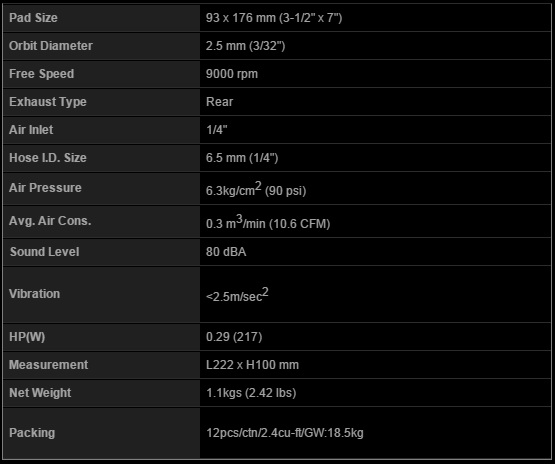
Task: Select the 6.3kg/cm2 (90 psi) value
Action: click(x=256, y=189)
